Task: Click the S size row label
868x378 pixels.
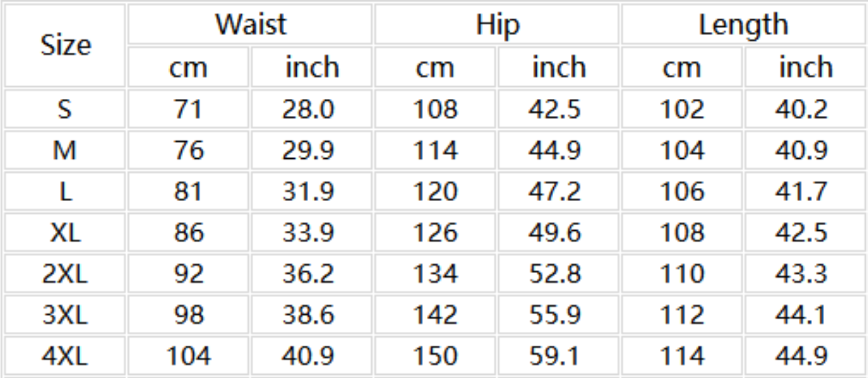Action: (x=65, y=109)
